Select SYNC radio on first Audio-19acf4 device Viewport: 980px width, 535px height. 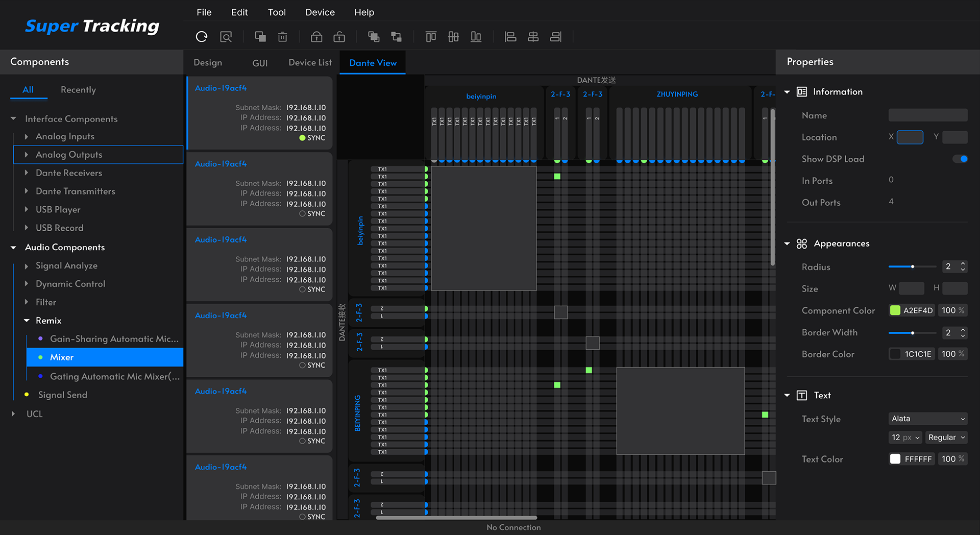tap(302, 138)
